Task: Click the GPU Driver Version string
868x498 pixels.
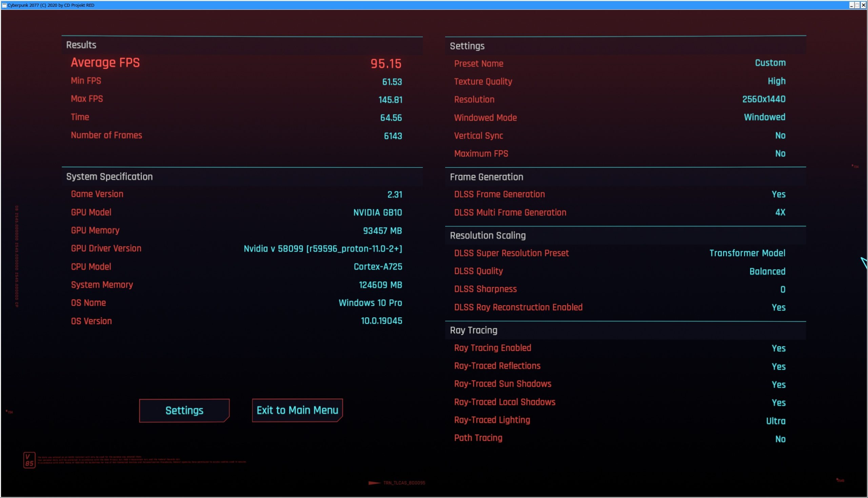Action: (323, 248)
